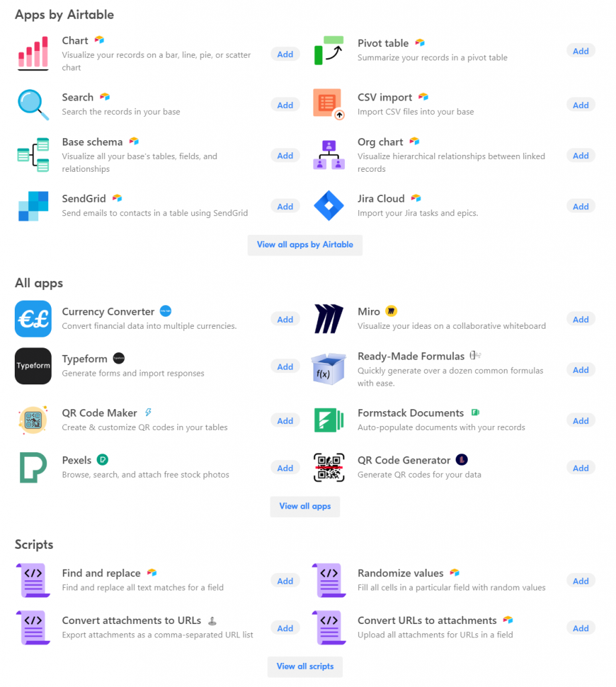Open the View all apps link
The image size is (616, 687).
[x=305, y=507]
